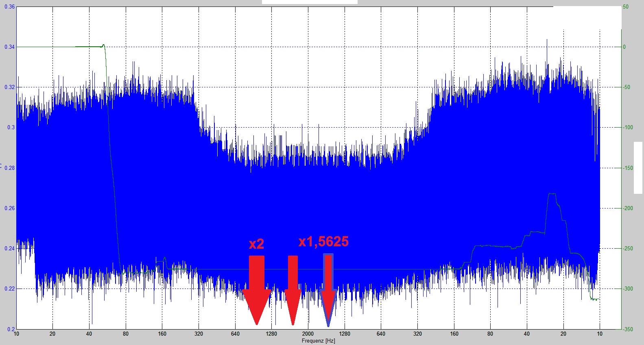The width and height of the screenshot is (644, 345).
Task: Click the leftmost 10 x-axis tick label
Action: tap(16, 334)
